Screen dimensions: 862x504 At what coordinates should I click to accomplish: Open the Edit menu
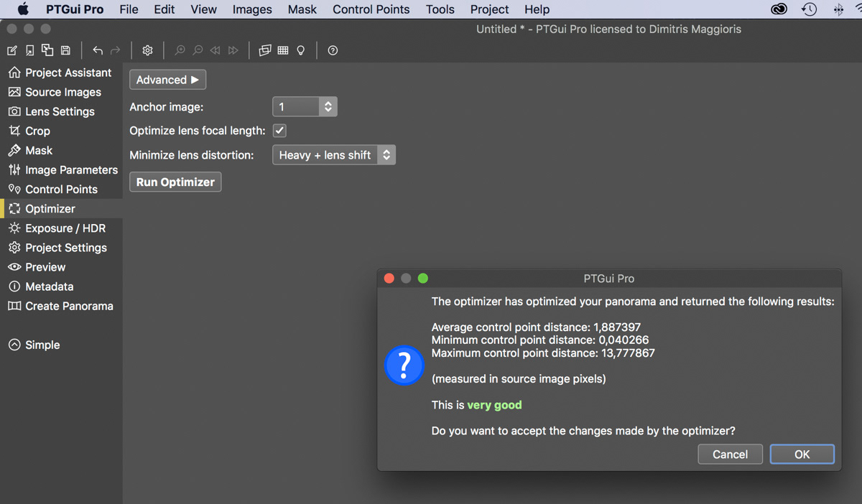point(164,9)
